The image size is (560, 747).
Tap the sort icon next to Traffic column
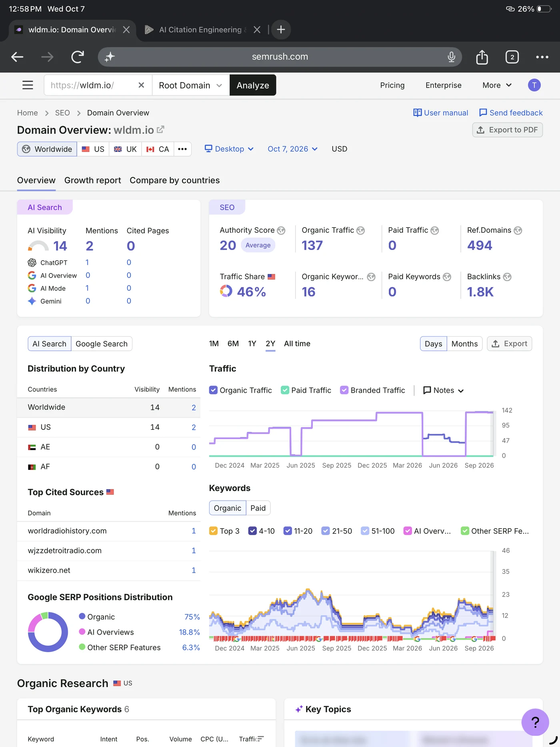point(260,739)
